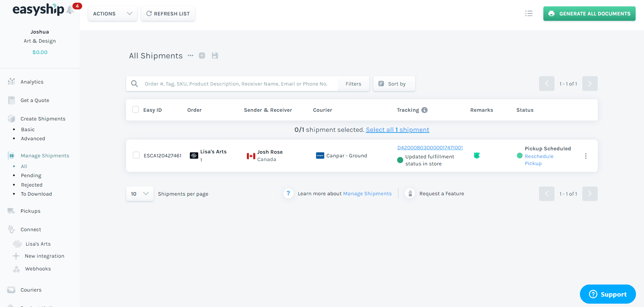Select All under Manage Shipments
The image size is (644, 307).
24,166
